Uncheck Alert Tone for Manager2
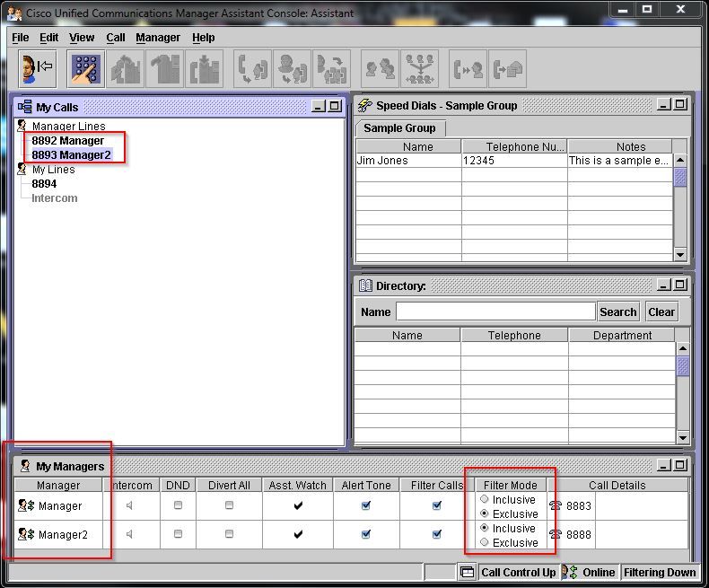The height and width of the screenshot is (588, 709). [x=366, y=534]
